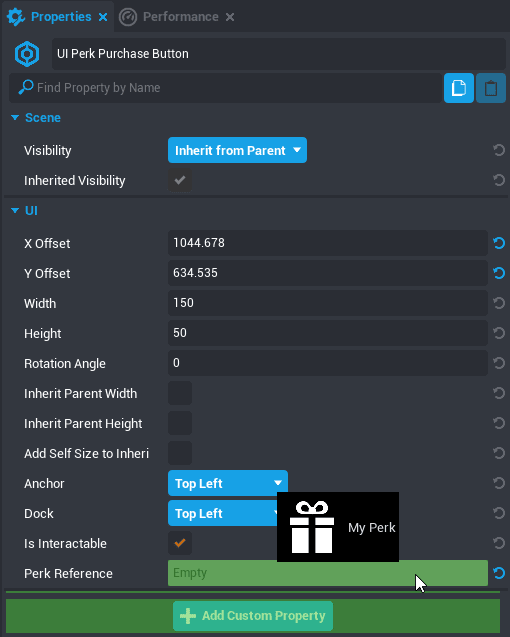Enable Inherit Parent Width checkbox
510x637 pixels.
click(x=180, y=393)
